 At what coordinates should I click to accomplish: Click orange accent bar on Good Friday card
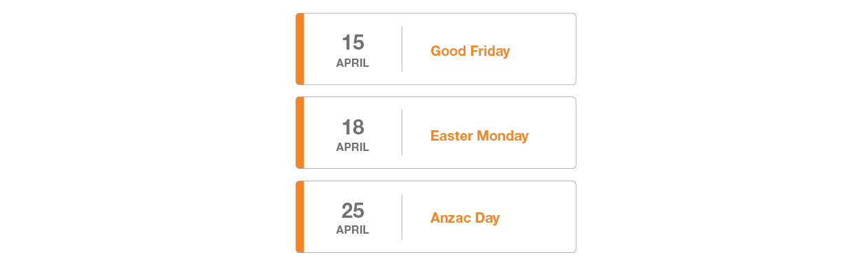point(300,49)
